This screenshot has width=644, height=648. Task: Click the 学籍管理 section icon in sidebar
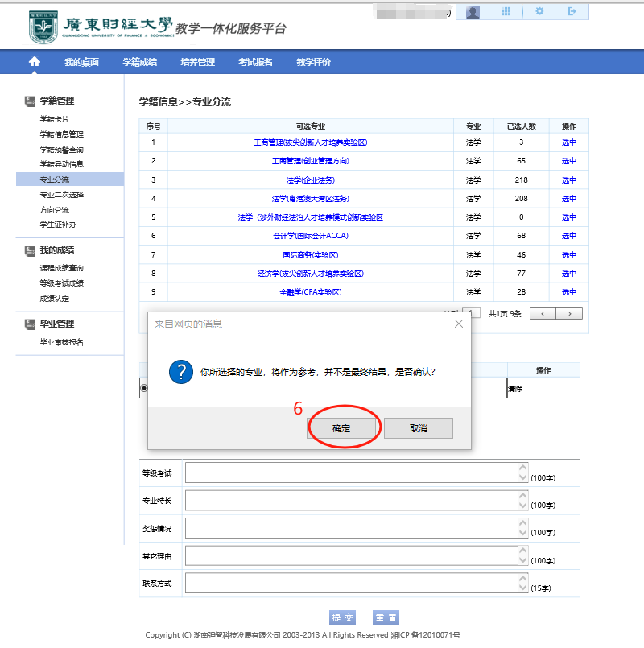tap(30, 101)
